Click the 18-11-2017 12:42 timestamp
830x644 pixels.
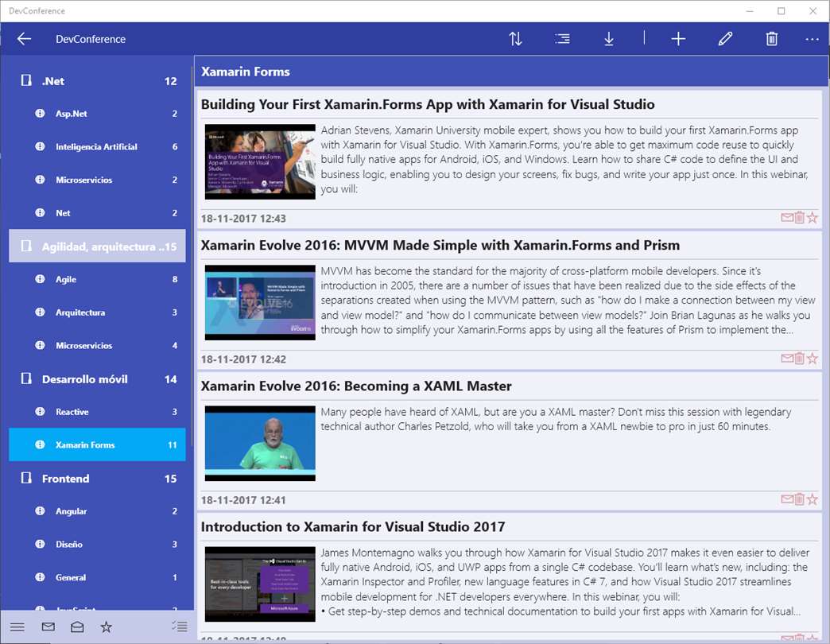point(243,359)
